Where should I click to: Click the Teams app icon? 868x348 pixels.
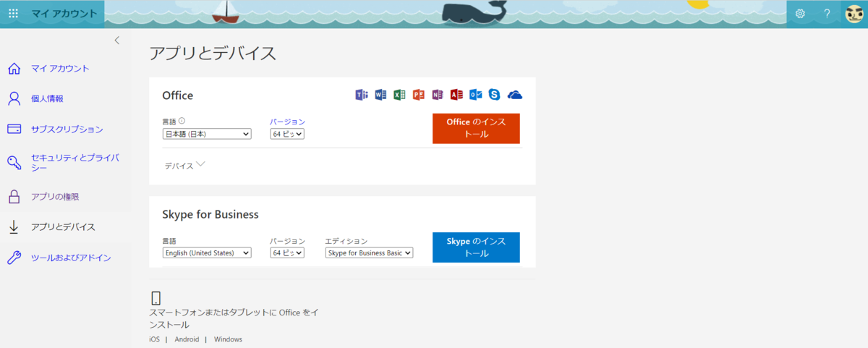tap(362, 95)
